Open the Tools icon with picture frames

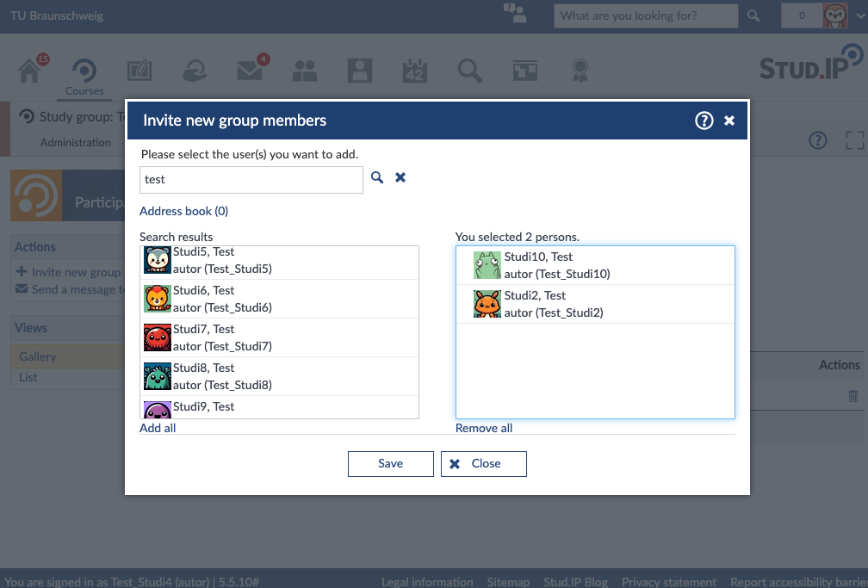[524, 71]
